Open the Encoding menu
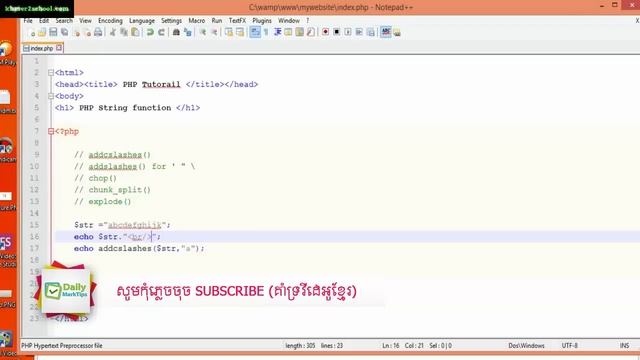Viewport: 640px width, 360px height. tap(110, 20)
